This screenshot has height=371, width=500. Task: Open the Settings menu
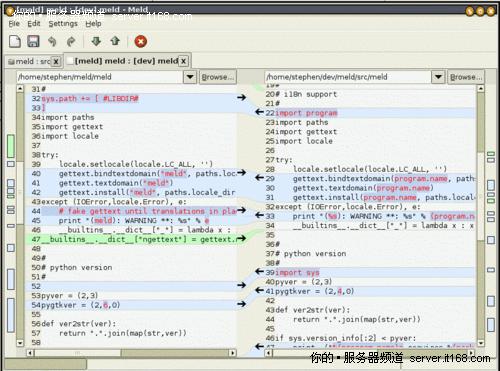click(x=63, y=24)
